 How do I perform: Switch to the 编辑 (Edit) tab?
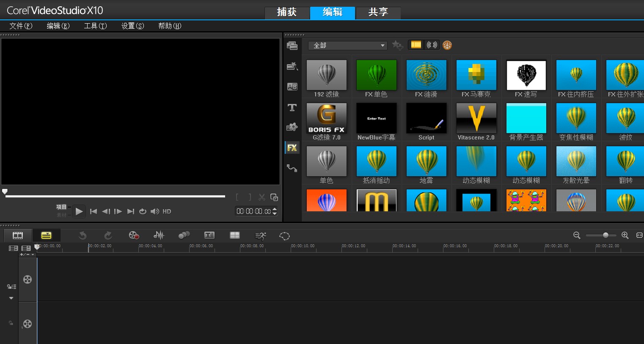click(333, 12)
